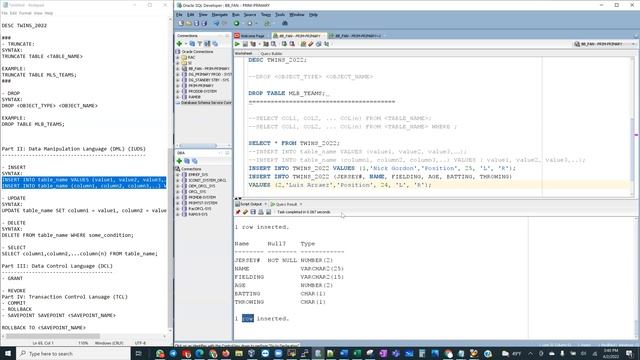Click the blue Back arrow in the main toolbar
Viewport: 640px width, 360px height.
point(217,24)
